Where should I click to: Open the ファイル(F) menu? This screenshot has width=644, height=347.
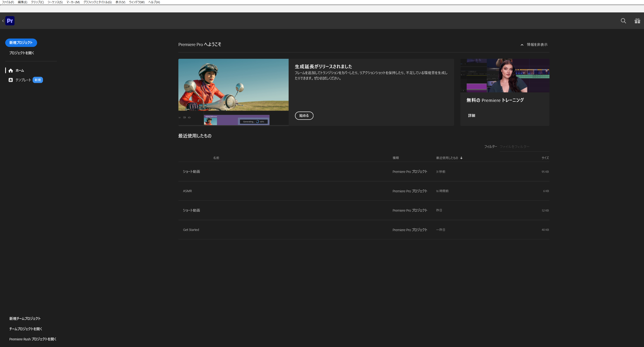click(8, 2)
